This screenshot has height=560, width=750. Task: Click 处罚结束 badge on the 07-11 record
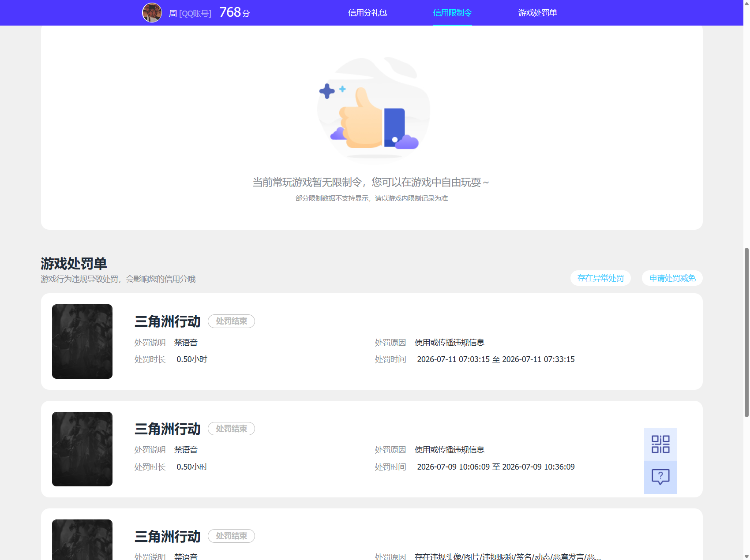click(231, 321)
